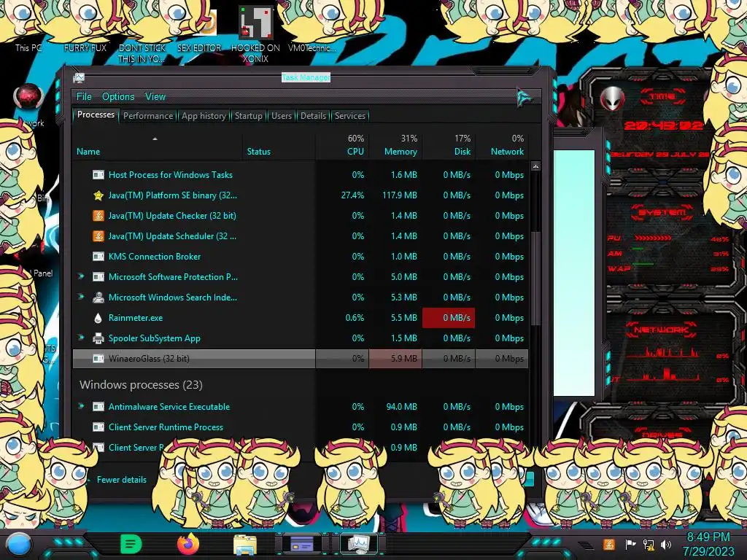Click the Action Center flag tray icon
This screenshot has height=560, width=747.
point(631,544)
